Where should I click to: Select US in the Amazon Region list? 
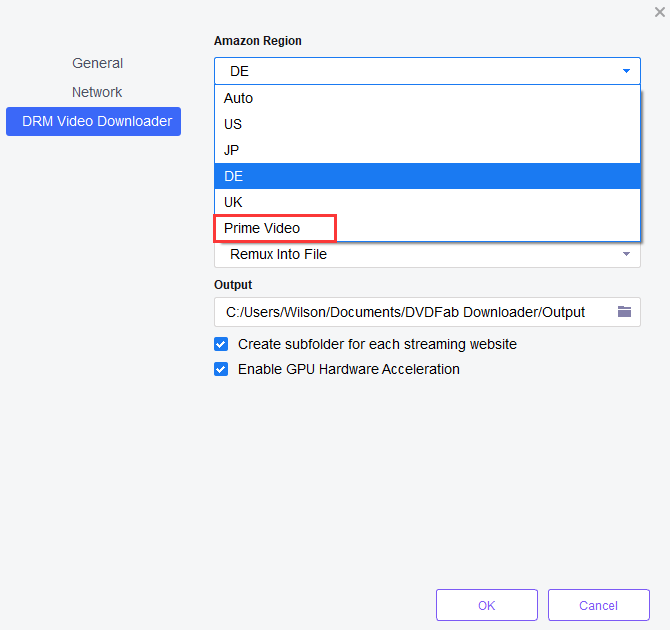pos(233,124)
